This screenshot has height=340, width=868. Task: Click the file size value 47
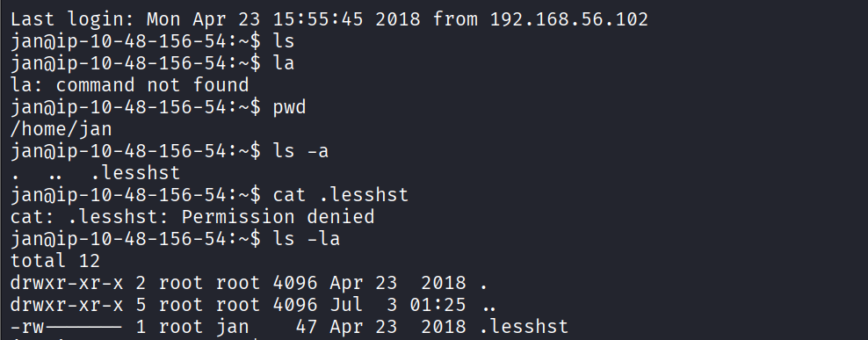click(x=306, y=327)
